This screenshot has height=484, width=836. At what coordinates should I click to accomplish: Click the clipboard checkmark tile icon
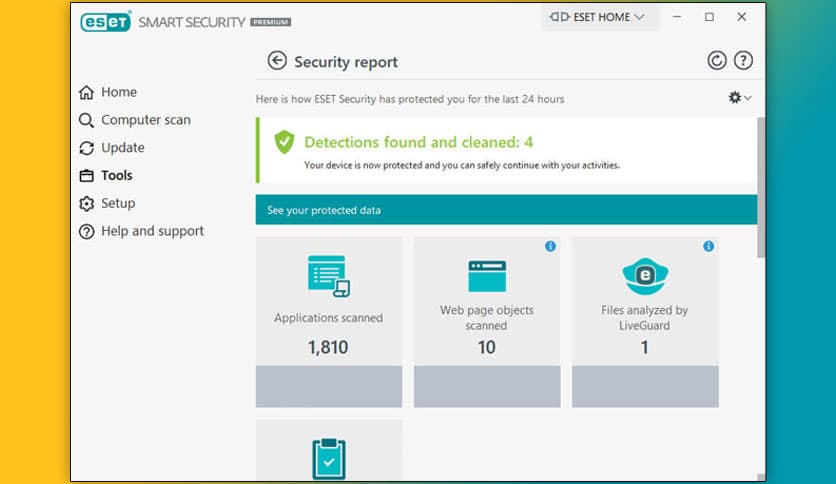(328, 458)
